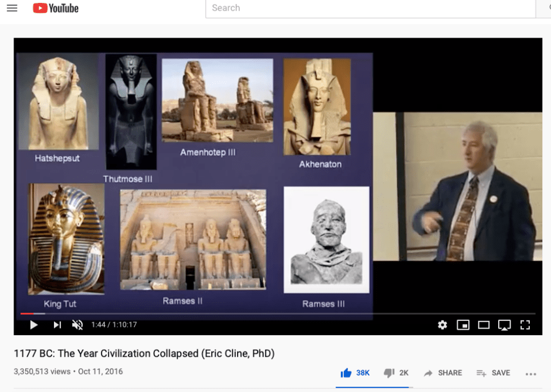Enter full screen mode

[x=525, y=325]
